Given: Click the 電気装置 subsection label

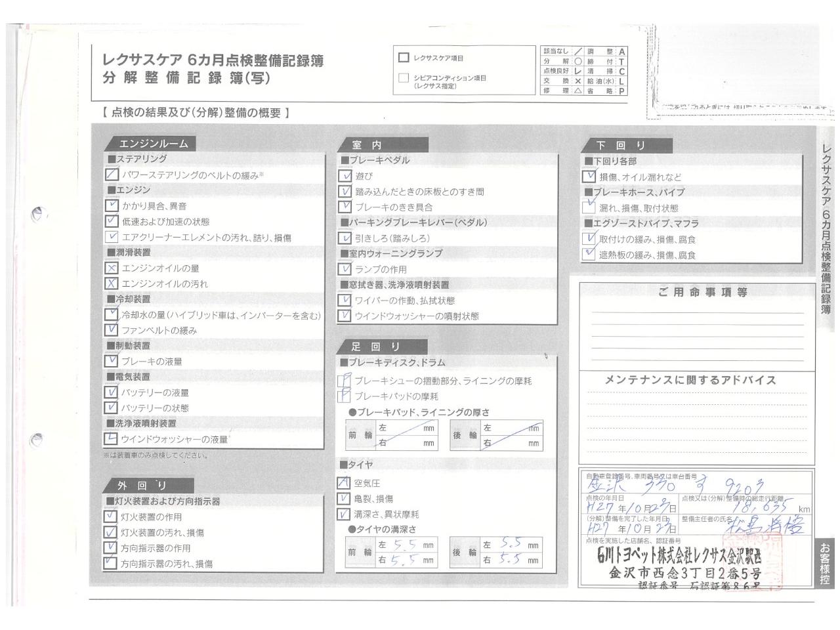Looking at the screenshot, I should pos(129,377).
